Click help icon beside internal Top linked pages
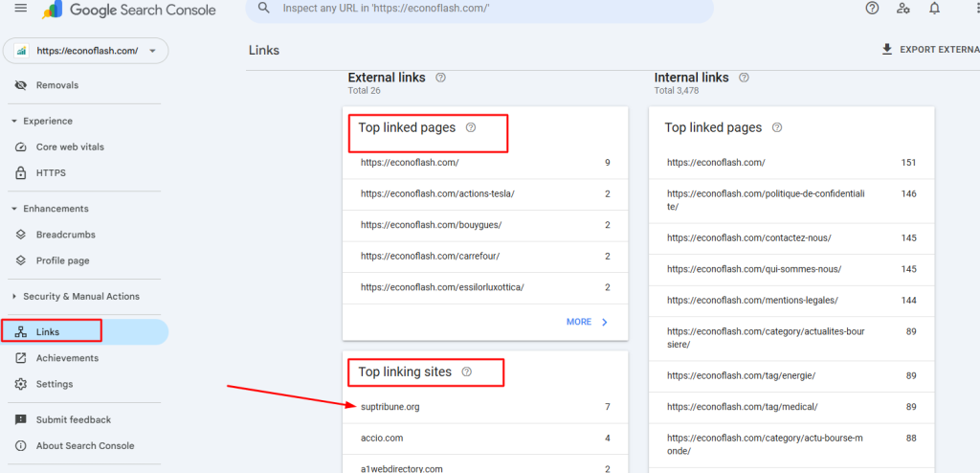 (x=777, y=127)
